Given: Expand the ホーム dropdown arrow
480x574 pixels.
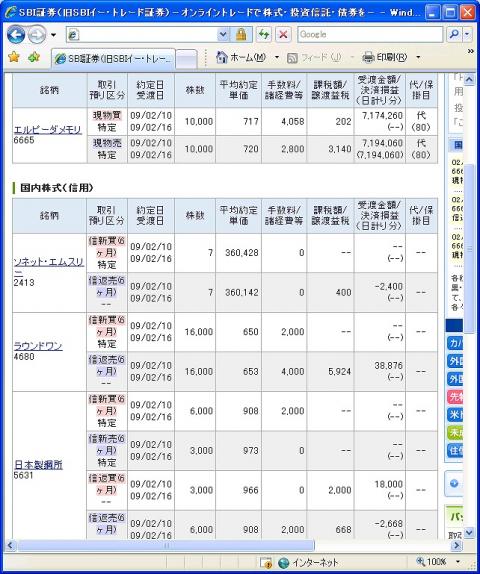Looking at the screenshot, I should (277, 57).
